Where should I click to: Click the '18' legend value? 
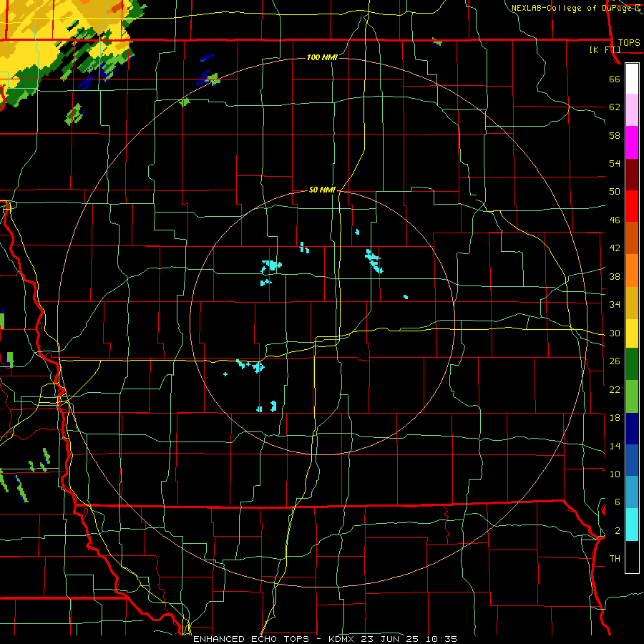point(615,418)
